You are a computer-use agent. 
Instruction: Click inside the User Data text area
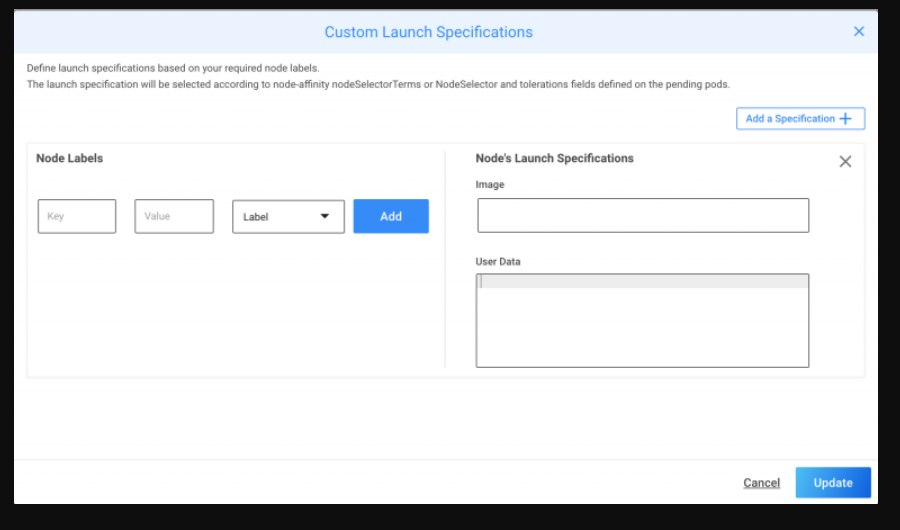pos(642,328)
